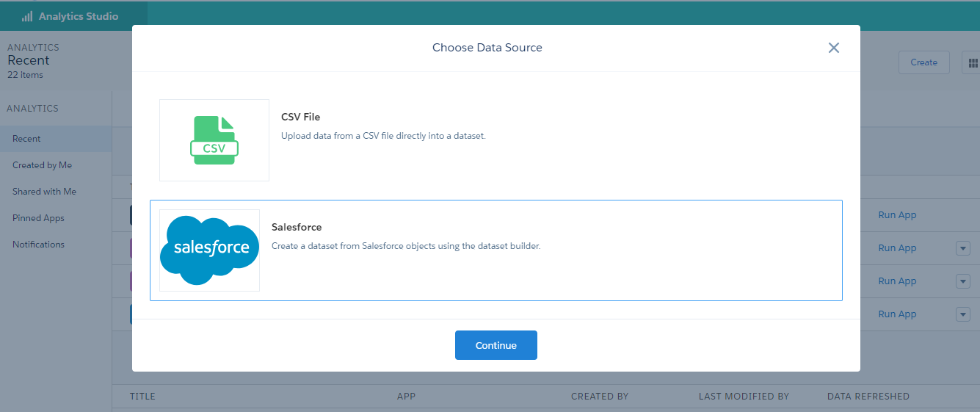The image size is (980, 412).
Task: Switch to grid view icon at top right
Action: click(973, 63)
